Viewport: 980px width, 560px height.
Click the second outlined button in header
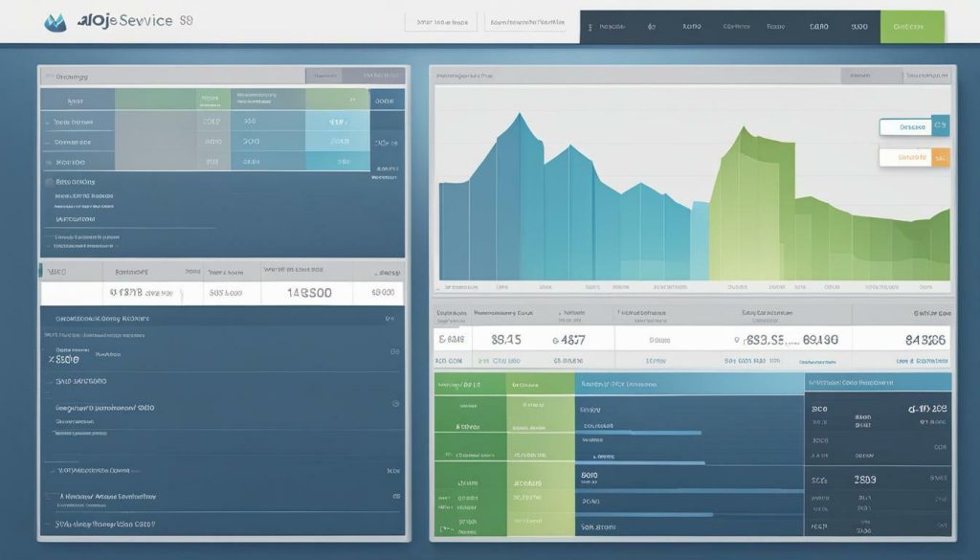click(526, 20)
